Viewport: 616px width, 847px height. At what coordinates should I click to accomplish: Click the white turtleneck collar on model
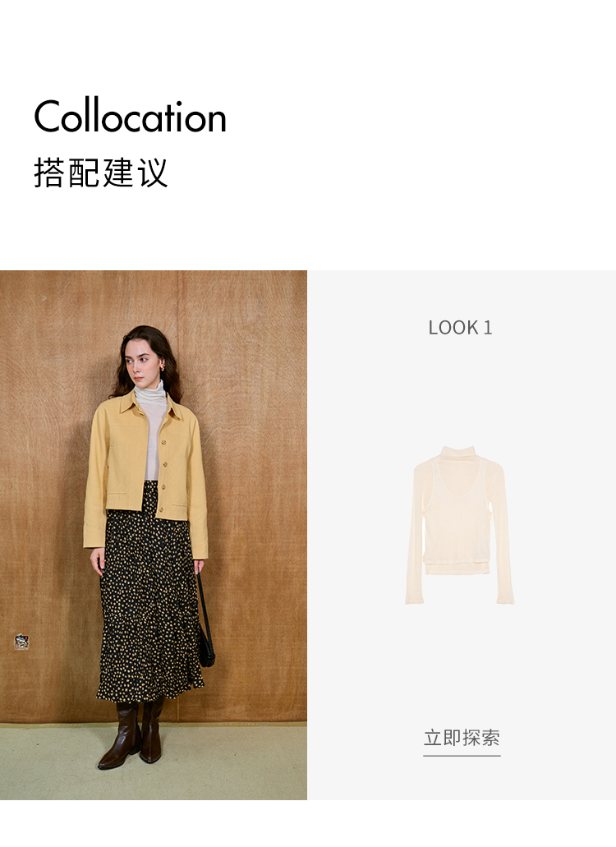click(149, 391)
